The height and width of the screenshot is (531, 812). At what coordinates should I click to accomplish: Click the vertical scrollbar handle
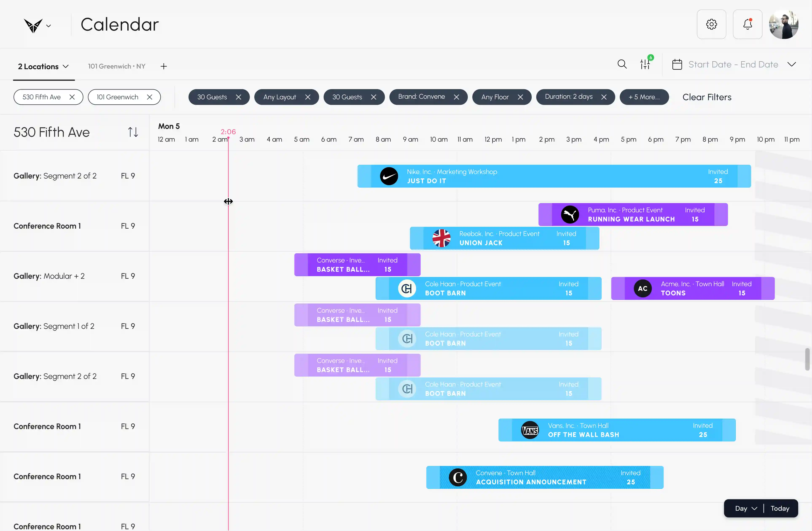coord(807,359)
